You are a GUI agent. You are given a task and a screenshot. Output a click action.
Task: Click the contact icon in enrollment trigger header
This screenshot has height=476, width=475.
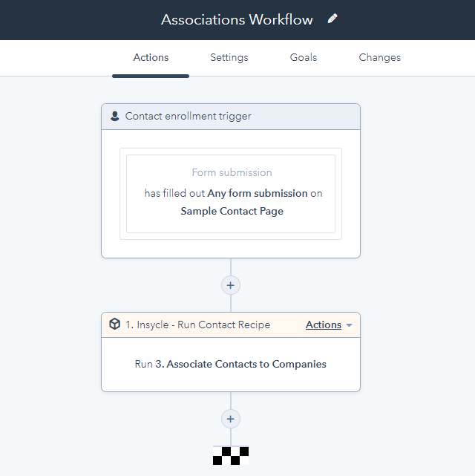pos(114,117)
